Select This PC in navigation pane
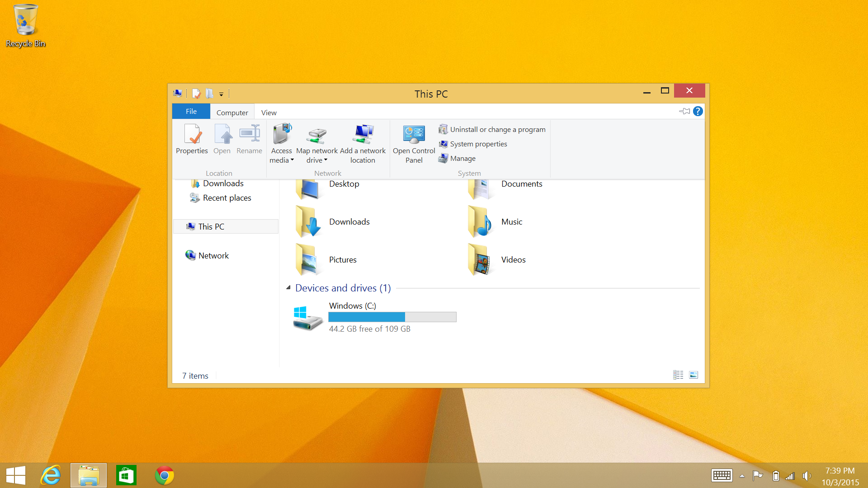This screenshot has width=868, height=488. (x=226, y=226)
